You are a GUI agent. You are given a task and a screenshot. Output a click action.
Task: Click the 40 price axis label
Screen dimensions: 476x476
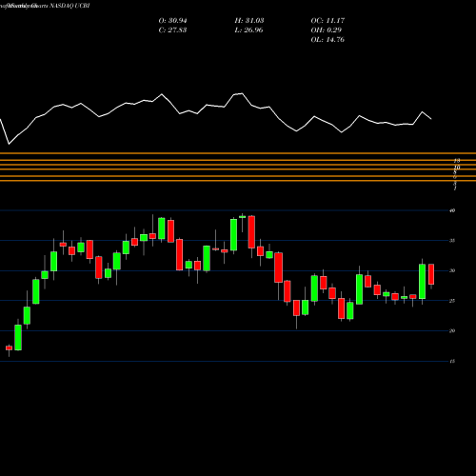click(x=452, y=210)
